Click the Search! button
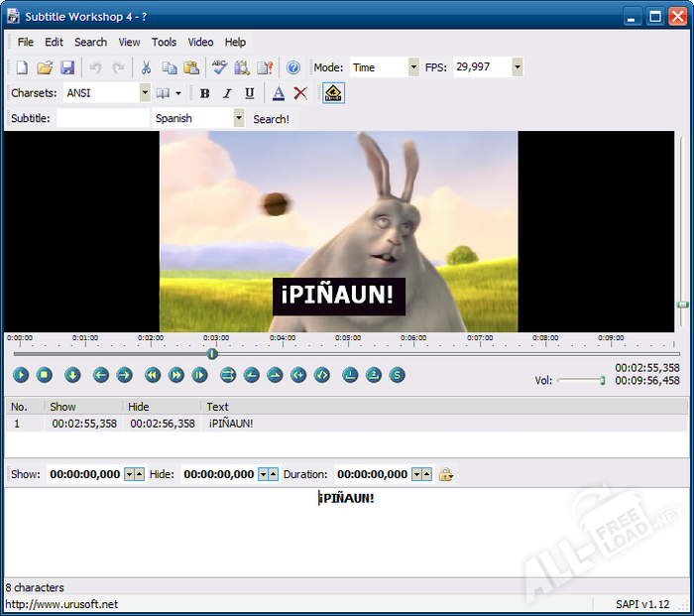This screenshot has height=616, width=694. pyautogui.click(x=271, y=119)
